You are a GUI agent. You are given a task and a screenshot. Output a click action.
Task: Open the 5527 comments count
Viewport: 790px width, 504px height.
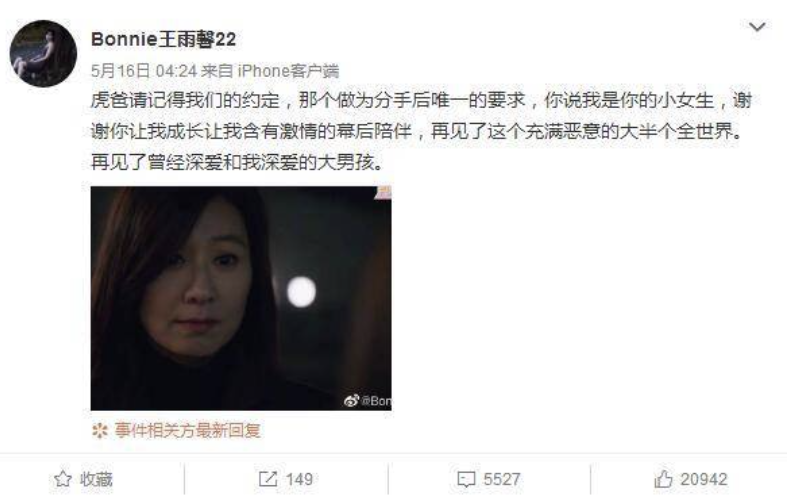pos(501,479)
